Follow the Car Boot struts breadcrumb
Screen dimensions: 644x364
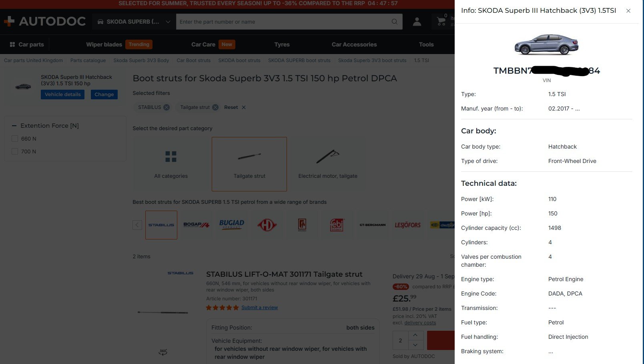click(194, 60)
